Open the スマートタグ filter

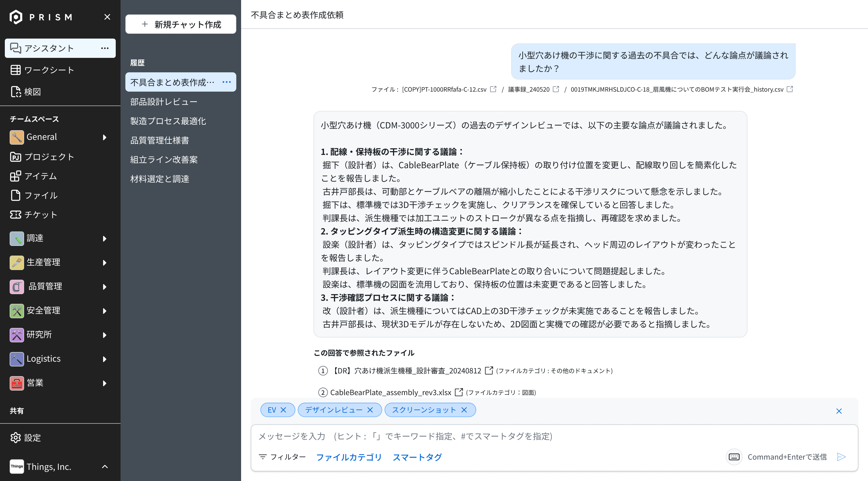coord(417,457)
